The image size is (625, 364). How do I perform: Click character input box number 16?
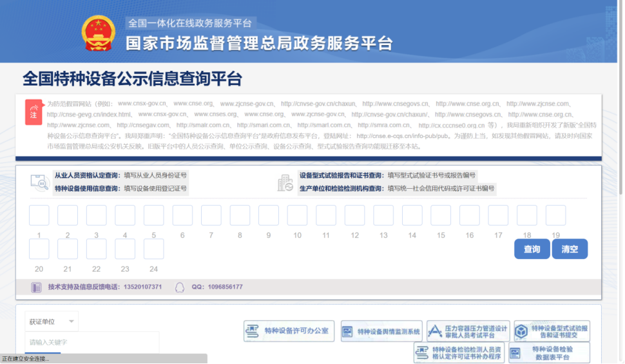click(x=470, y=215)
